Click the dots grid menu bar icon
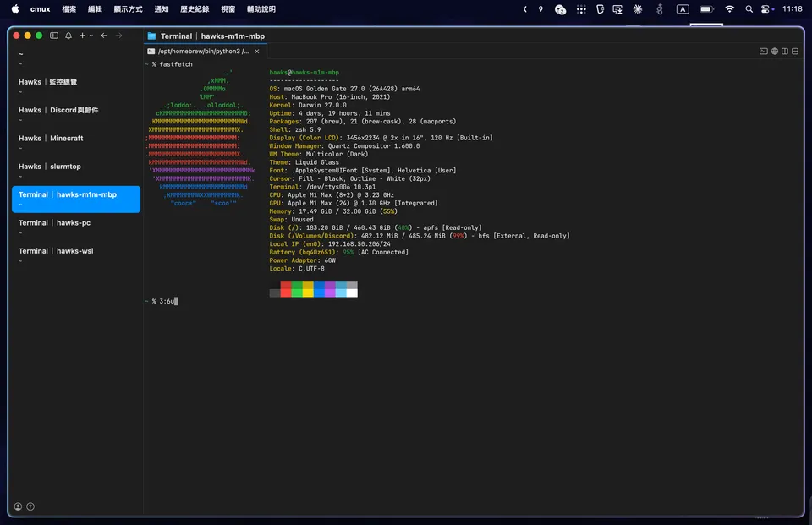This screenshot has height=525, width=812. (x=581, y=9)
